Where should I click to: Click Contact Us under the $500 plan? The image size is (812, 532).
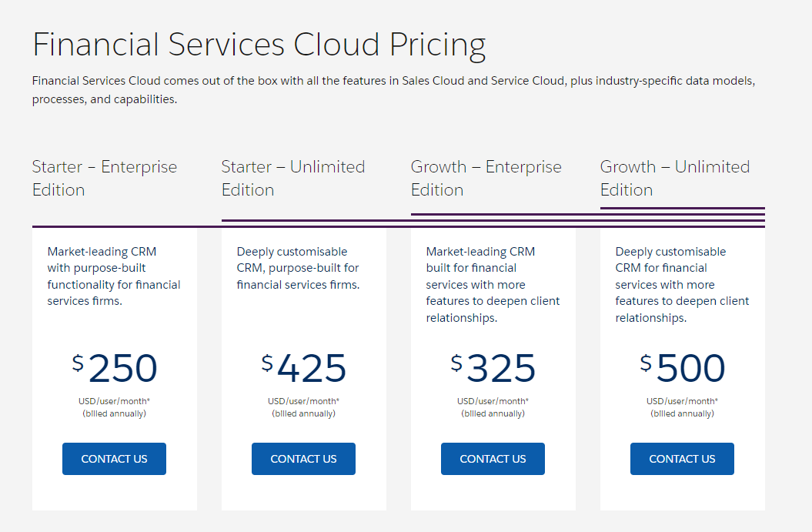(682, 458)
